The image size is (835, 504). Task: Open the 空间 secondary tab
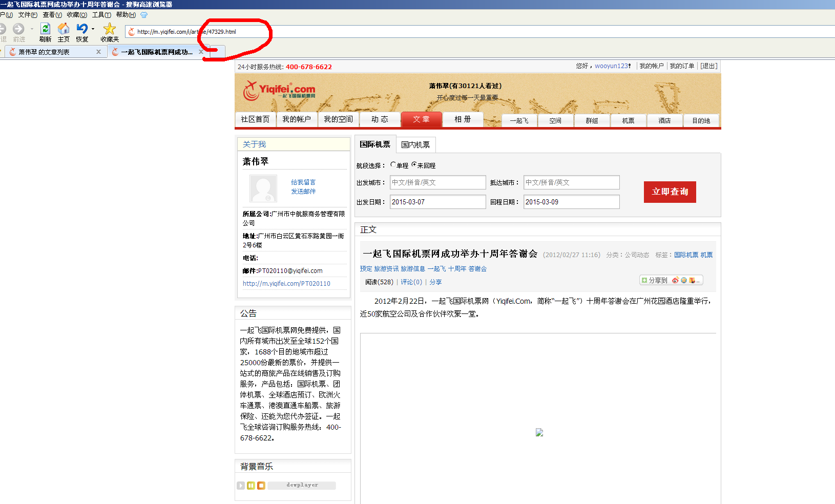pyautogui.click(x=555, y=120)
